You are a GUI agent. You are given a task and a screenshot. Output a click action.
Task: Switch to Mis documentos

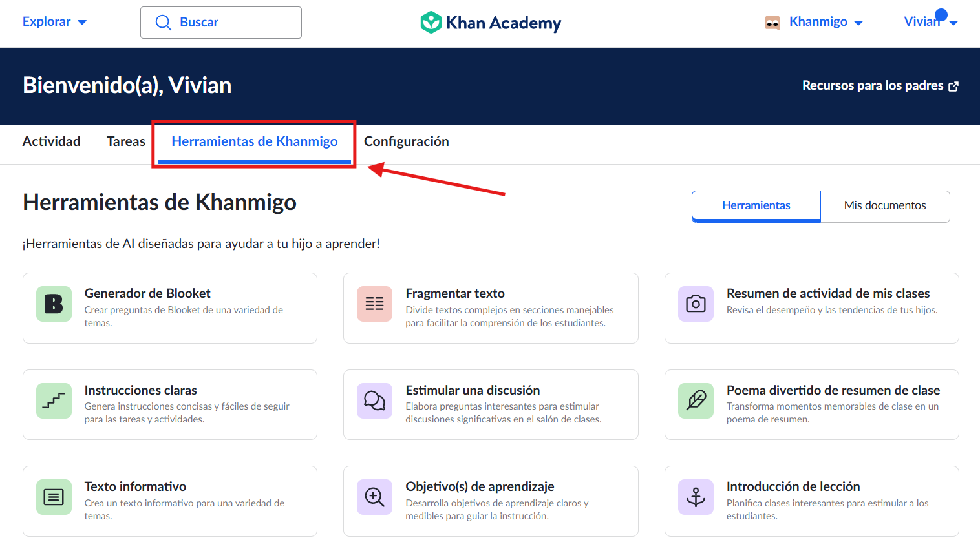click(885, 206)
